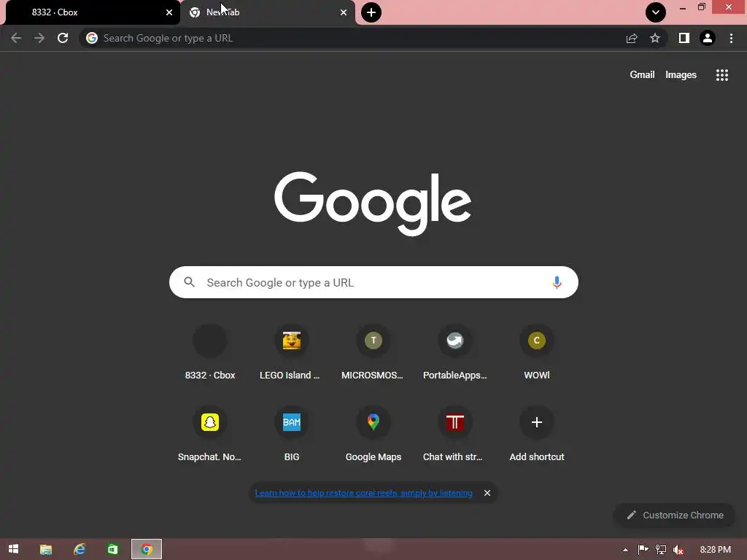
Task: Open the BIG shortcut
Action: [x=292, y=434]
